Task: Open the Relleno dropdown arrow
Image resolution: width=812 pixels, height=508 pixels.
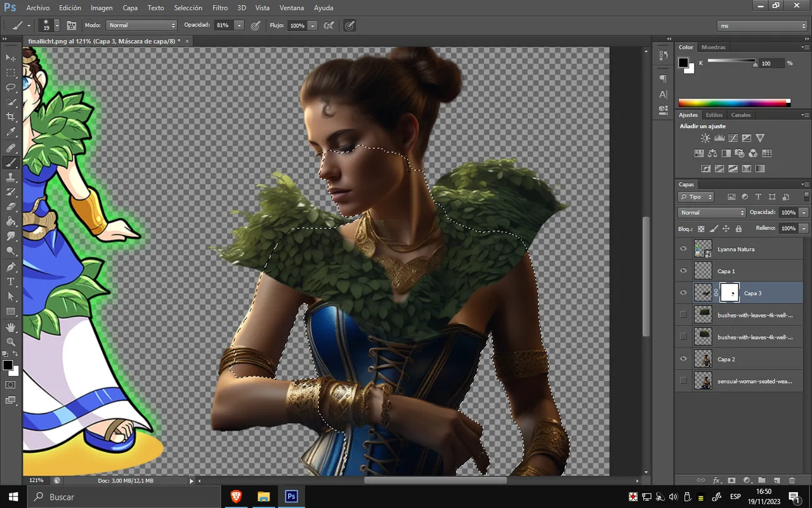Action: [804, 228]
